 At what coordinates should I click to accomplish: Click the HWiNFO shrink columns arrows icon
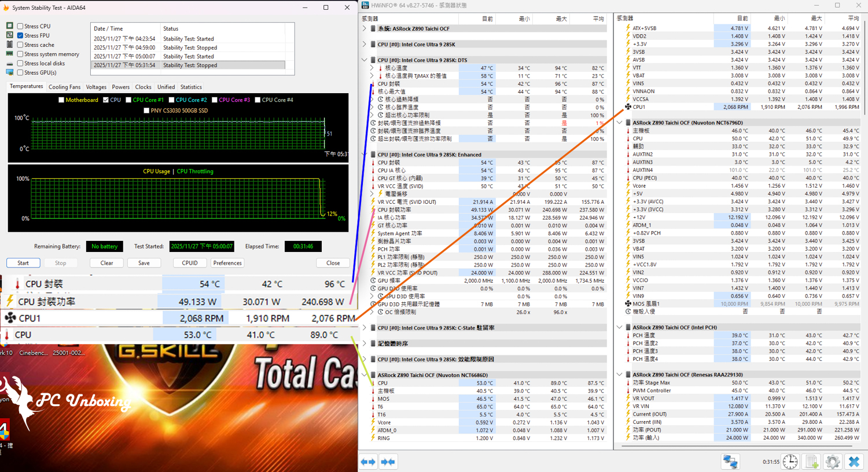point(388,462)
